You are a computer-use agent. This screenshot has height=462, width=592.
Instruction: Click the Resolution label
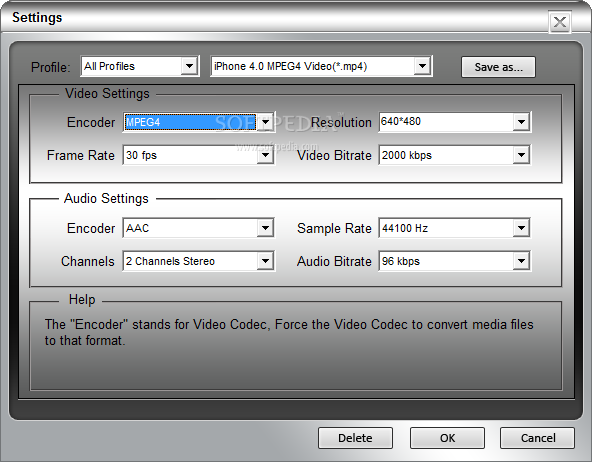coord(341,122)
